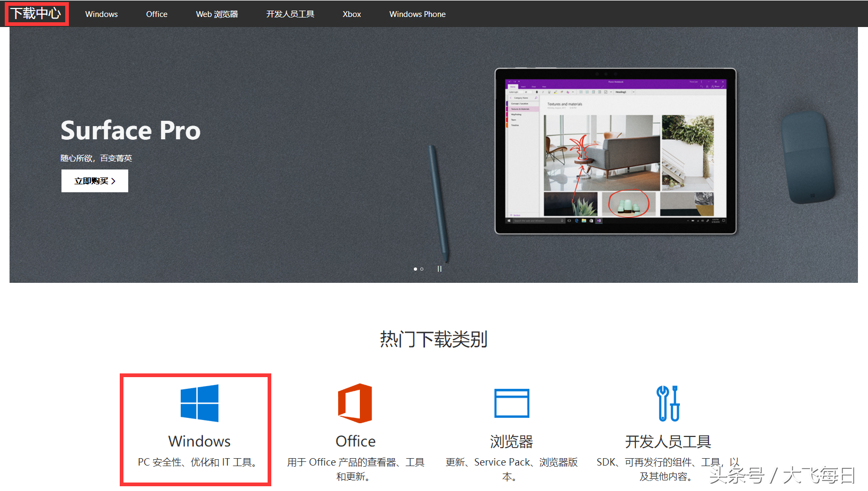
Task: Click the Surface Pro banner heading
Action: coord(130,130)
